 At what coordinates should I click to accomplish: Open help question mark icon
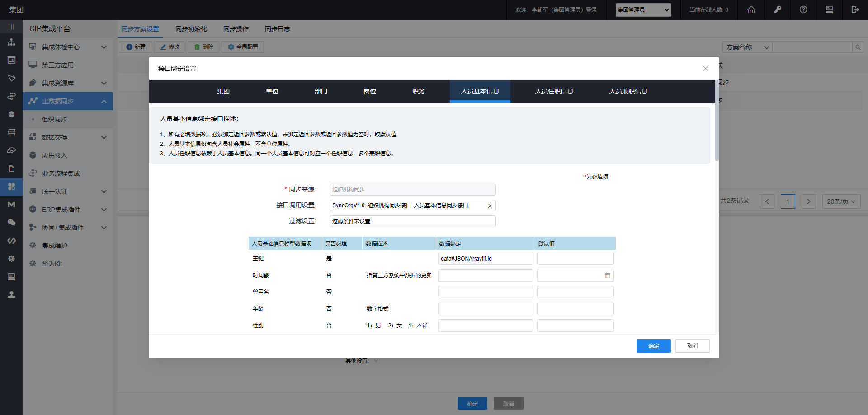click(x=803, y=9)
